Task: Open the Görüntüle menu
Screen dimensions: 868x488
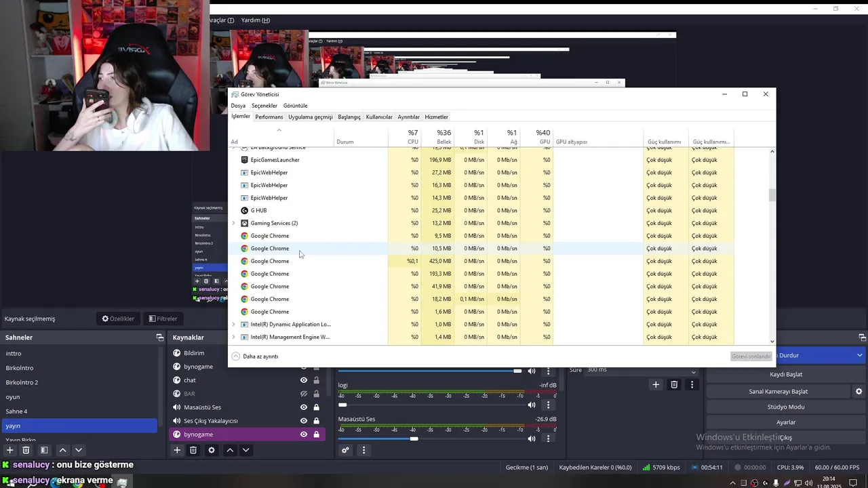Action: coord(295,106)
